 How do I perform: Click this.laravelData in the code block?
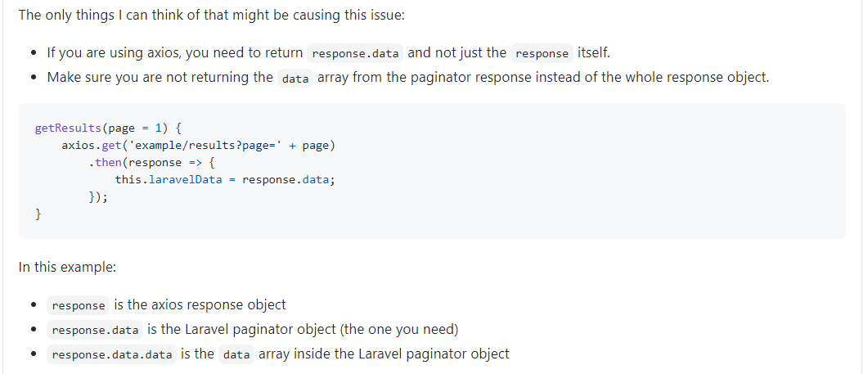click(x=169, y=180)
